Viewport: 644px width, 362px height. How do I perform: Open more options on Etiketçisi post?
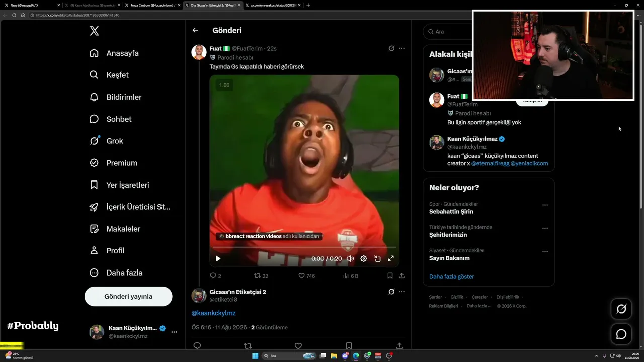[x=401, y=292]
